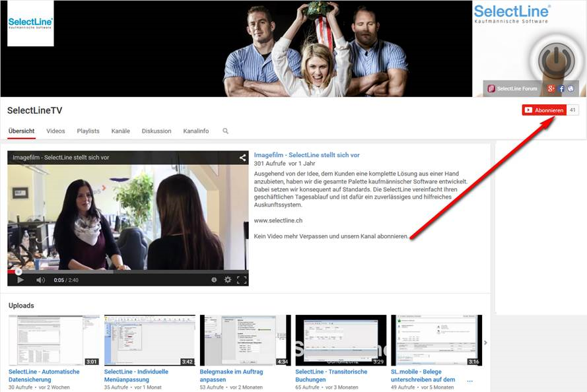Image resolution: width=587 pixels, height=392 pixels.
Task: Open 'SelectLine - Individuelle Menüanpassung' video link
Action: [136, 376]
